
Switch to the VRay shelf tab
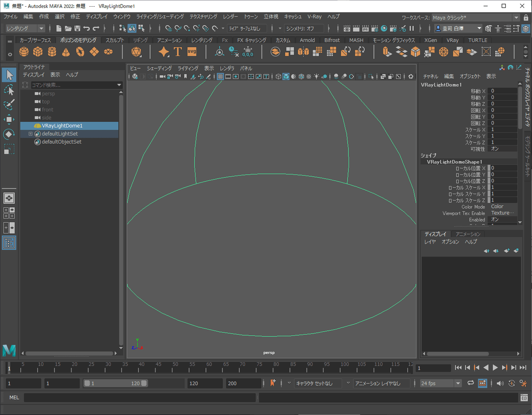[x=453, y=40]
